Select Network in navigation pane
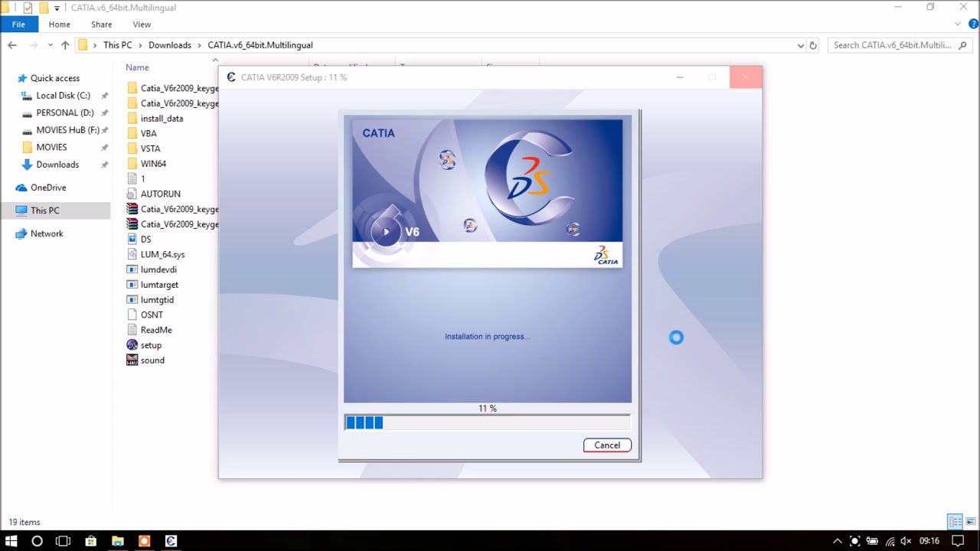The width and height of the screenshot is (980, 551). 46,233
